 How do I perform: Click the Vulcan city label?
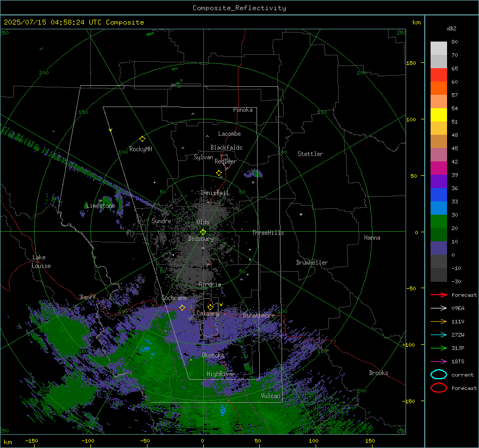click(x=271, y=396)
